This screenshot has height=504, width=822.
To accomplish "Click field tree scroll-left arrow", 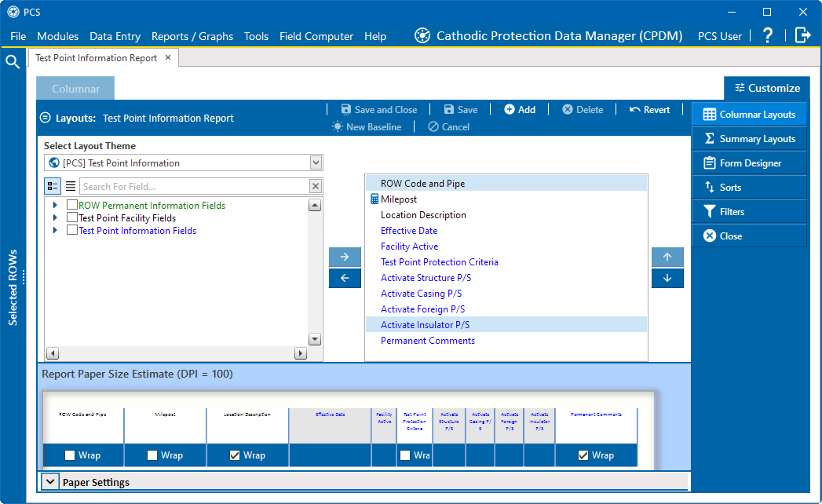I will (x=53, y=353).
